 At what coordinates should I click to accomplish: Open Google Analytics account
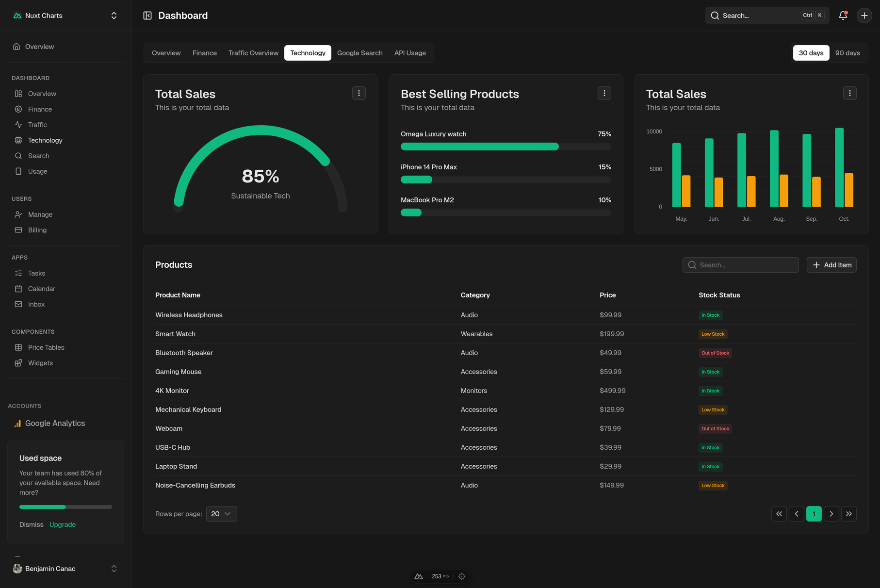[55, 423]
